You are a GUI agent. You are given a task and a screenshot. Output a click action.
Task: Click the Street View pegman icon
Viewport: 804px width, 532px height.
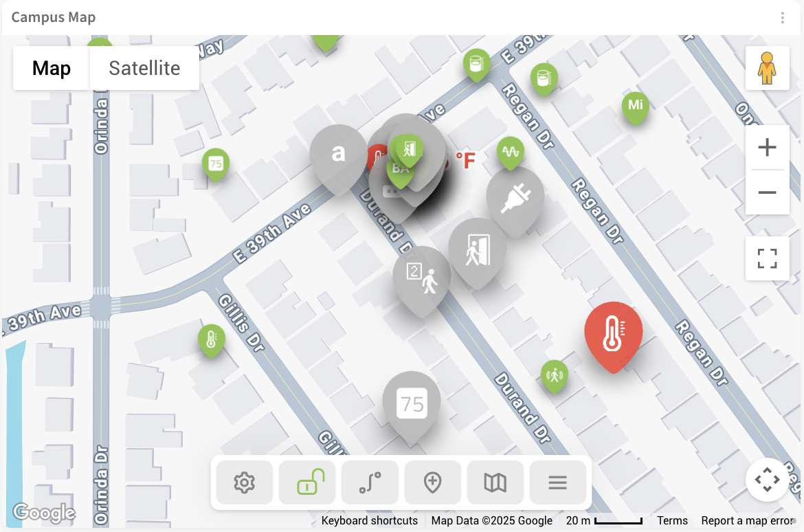tap(767, 68)
